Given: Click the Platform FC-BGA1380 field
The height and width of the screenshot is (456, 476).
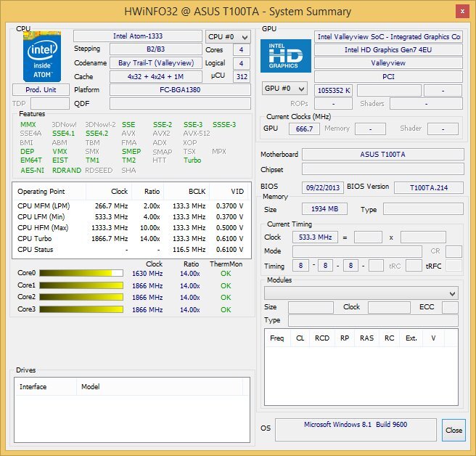Looking at the screenshot, I should click(x=180, y=90).
